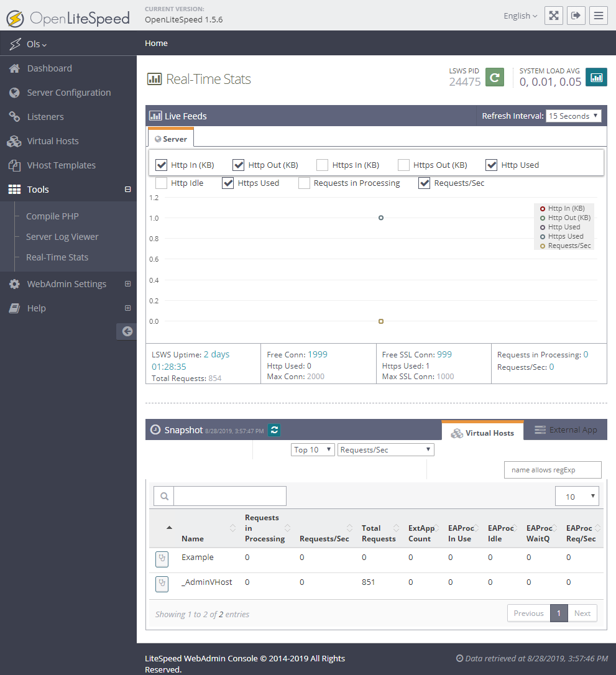Screen dimensions: 616x675
Task: Click the Home breadcrumb link
Action: [156, 43]
